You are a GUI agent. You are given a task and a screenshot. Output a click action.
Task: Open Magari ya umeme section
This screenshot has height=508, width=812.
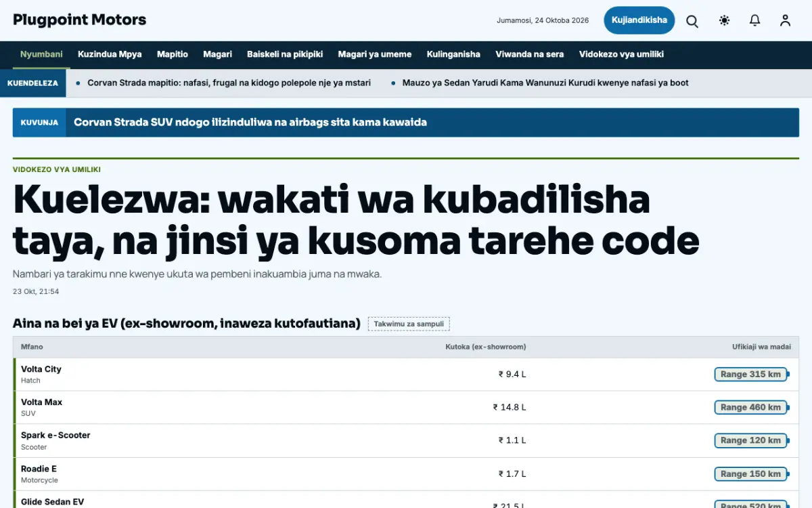click(x=375, y=54)
